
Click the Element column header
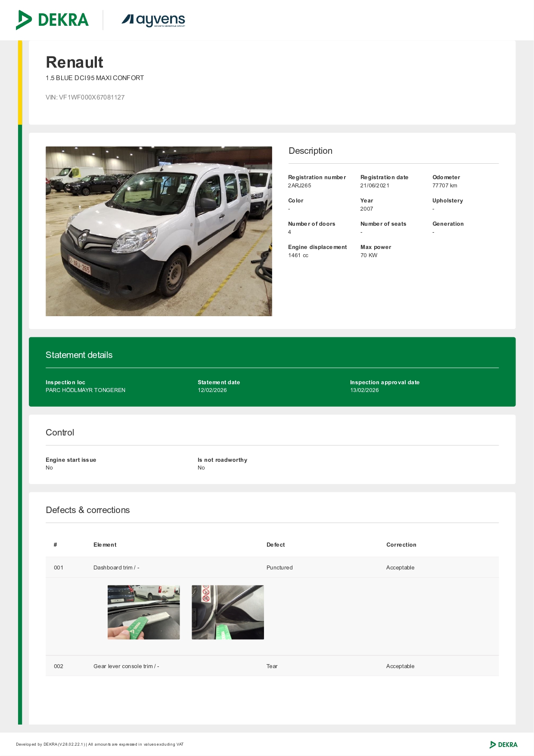pos(105,544)
